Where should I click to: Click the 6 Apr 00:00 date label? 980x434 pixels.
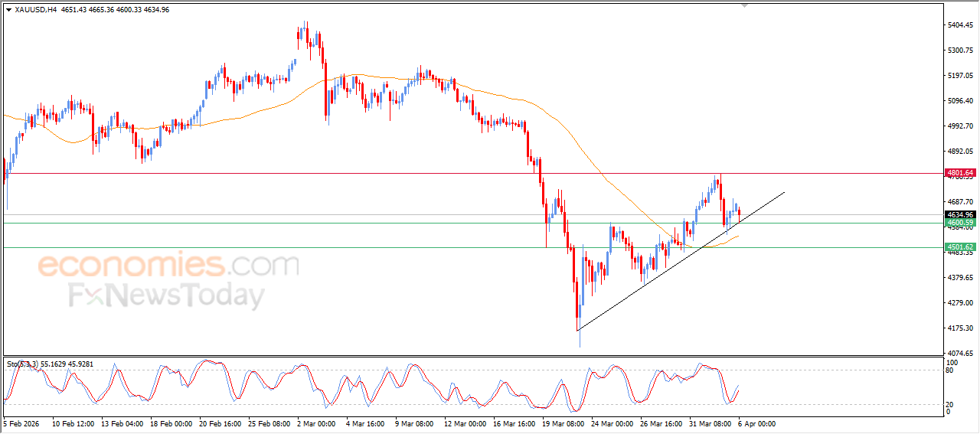(758, 423)
